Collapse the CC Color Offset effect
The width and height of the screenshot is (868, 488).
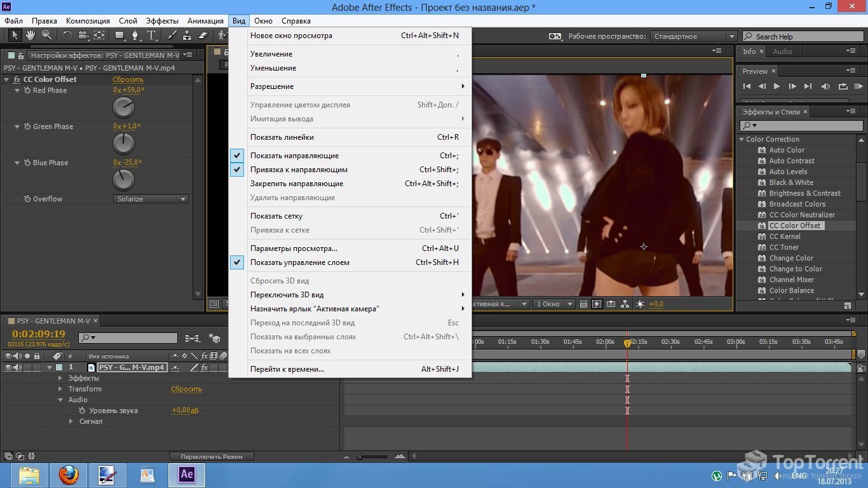(7, 79)
